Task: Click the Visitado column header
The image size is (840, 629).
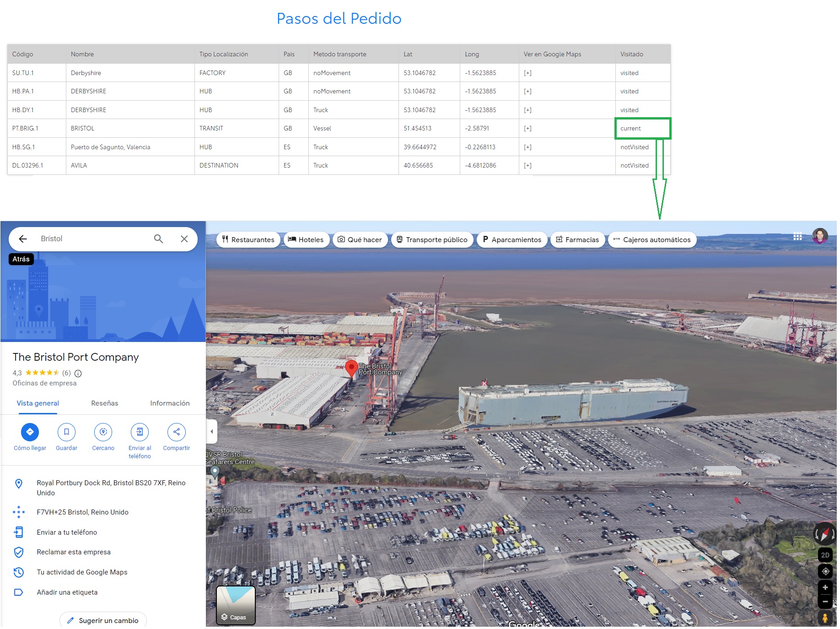Action: [x=643, y=54]
